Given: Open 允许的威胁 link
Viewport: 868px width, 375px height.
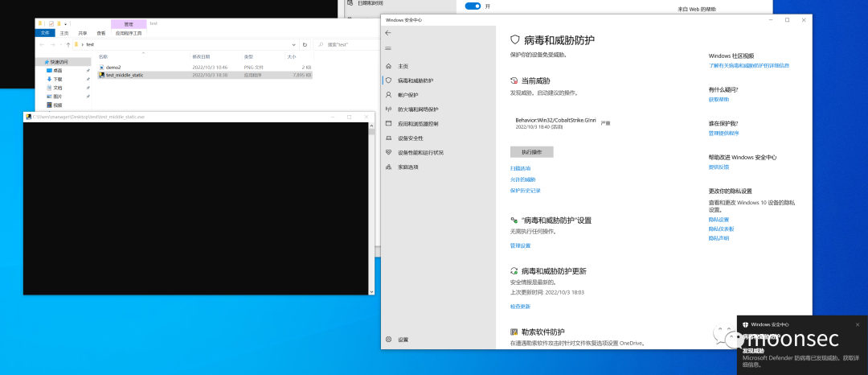Looking at the screenshot, I should pyautogui.click(x=522, y=179).
